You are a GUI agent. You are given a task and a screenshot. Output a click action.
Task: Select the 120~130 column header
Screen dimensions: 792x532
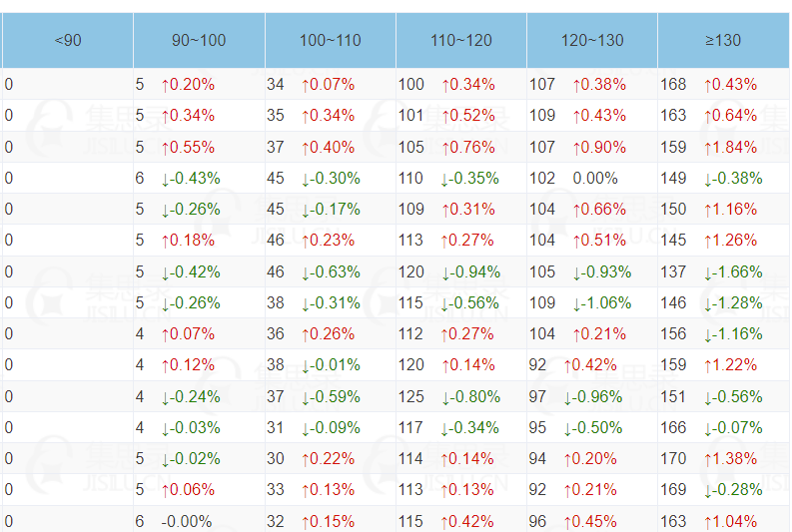[x=592, y=40]
